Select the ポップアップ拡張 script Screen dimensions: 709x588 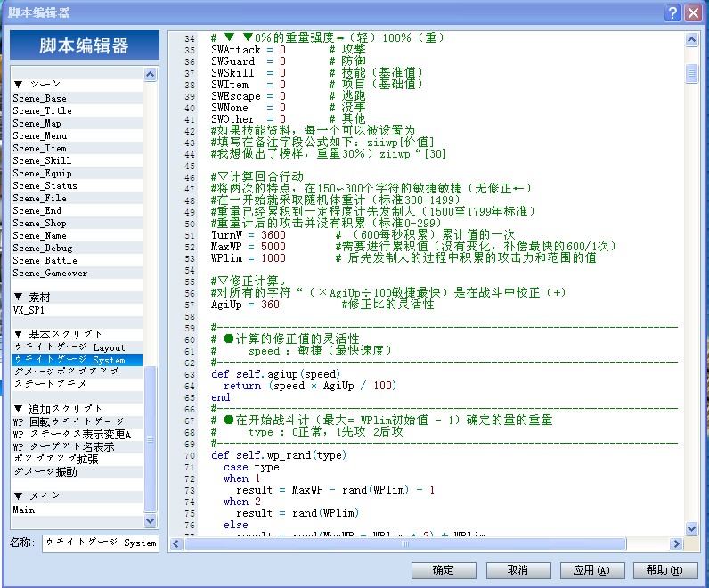point(77,459)
